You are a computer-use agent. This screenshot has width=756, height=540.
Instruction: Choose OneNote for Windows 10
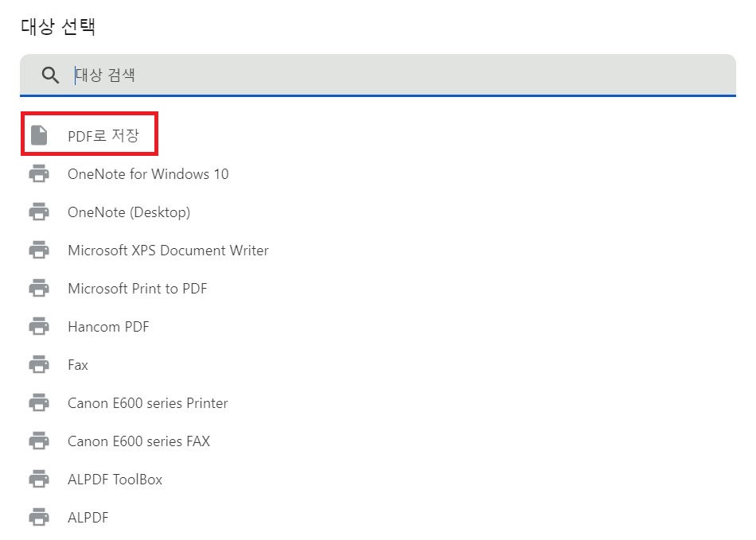tap(148, 174)
